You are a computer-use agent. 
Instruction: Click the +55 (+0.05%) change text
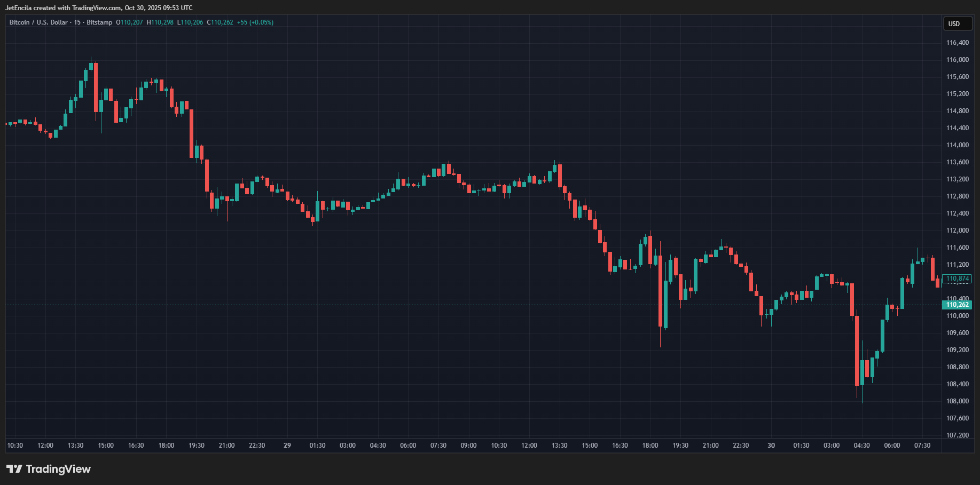click(x=255, y=22)
